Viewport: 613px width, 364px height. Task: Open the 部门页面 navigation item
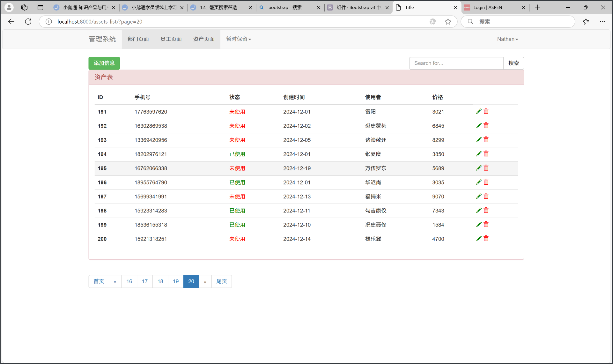click(138, 39)
